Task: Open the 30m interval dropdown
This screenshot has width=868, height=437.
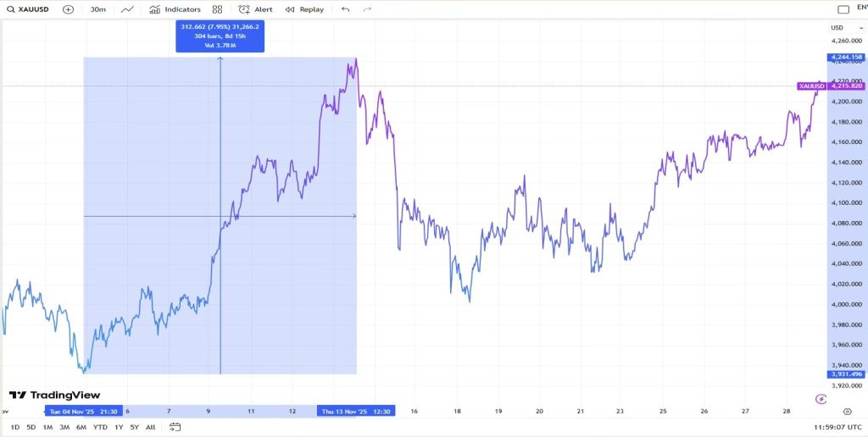Action: [x=98, y=9]
